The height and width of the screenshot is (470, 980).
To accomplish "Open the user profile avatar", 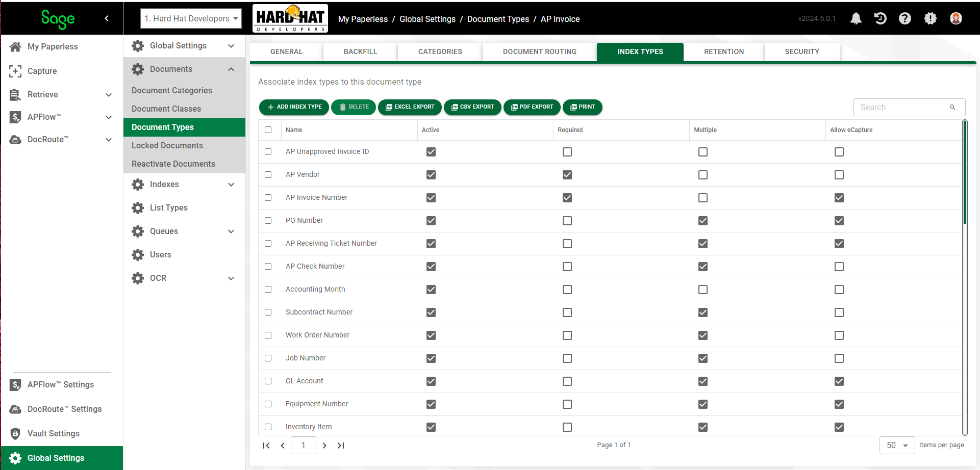I will click(x=956, y=19).
